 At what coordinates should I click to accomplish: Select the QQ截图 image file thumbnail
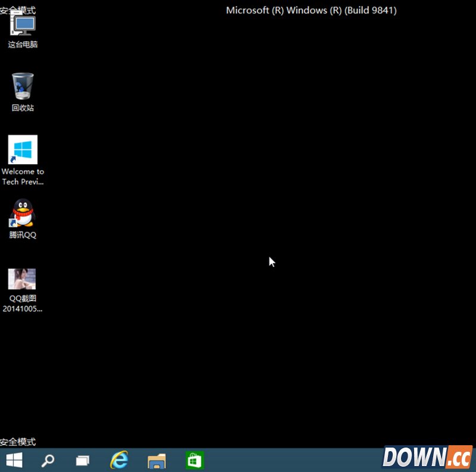[22, 279]
